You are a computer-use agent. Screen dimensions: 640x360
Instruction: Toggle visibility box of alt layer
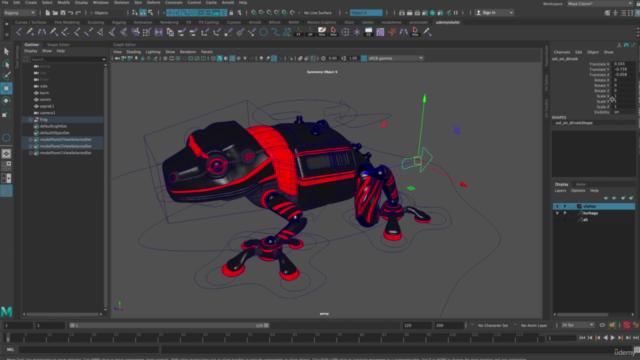557,220
